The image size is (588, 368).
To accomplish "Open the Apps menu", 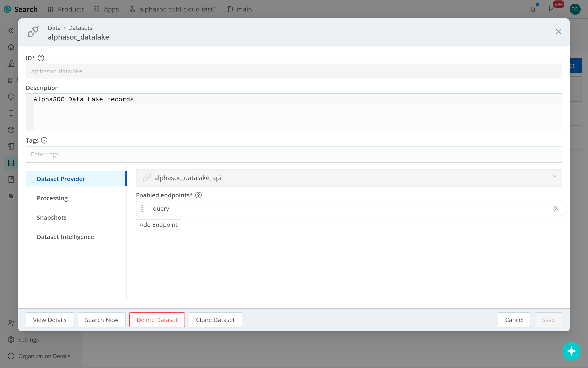I will (x=106, y=9).
